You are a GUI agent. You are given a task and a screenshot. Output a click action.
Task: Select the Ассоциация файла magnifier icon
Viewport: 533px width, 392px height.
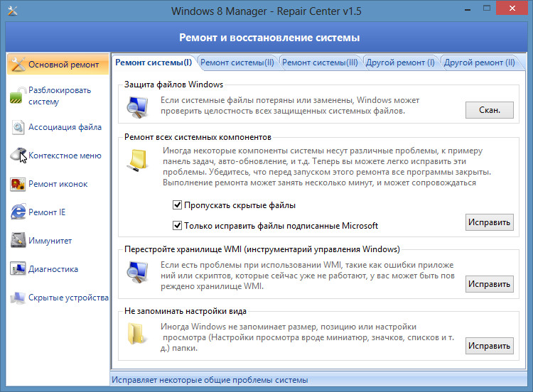(17, 128)
